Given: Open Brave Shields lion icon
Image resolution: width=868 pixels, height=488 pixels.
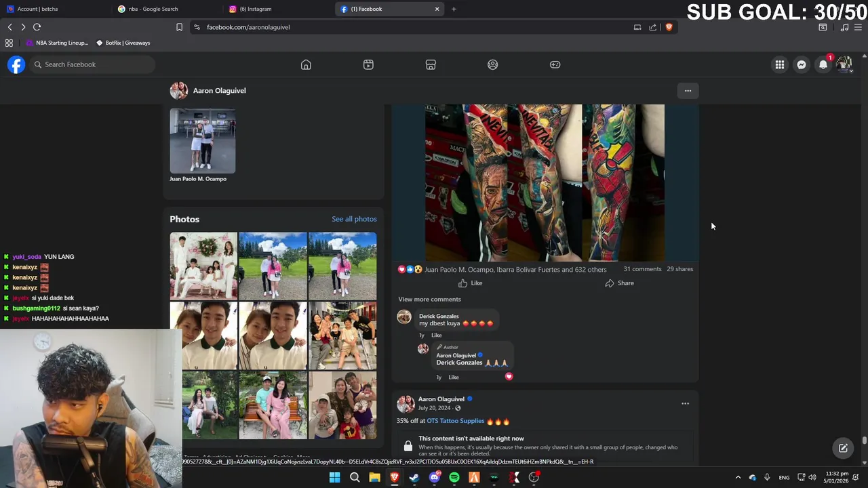Looking at the screenshot, I should [x=669, y=27].
